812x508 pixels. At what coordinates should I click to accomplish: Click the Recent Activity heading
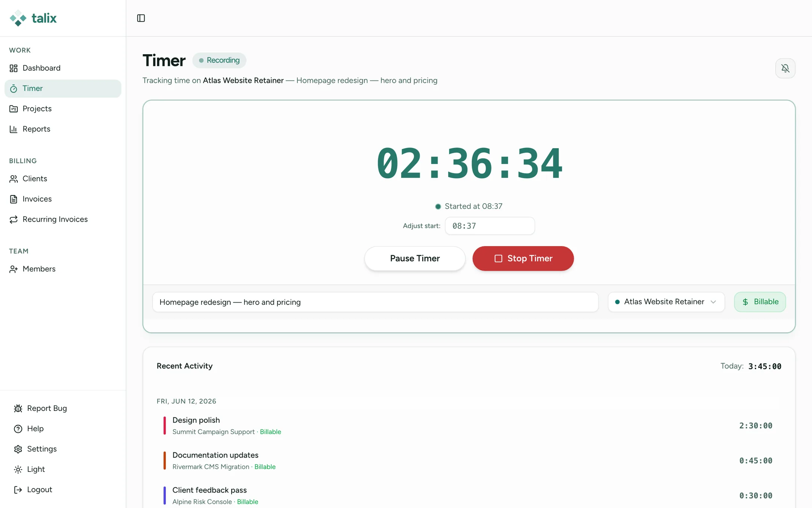pyautogui.click(x=185, y=366)
